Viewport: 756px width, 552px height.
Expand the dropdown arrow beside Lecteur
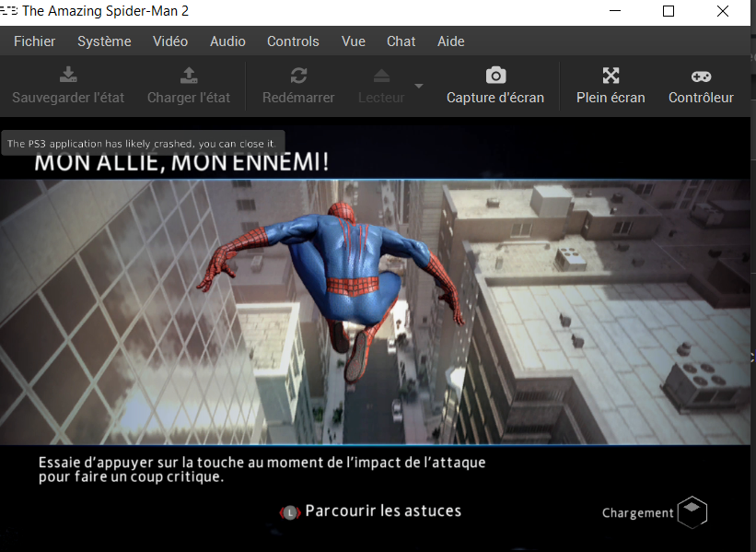(419, 87)
